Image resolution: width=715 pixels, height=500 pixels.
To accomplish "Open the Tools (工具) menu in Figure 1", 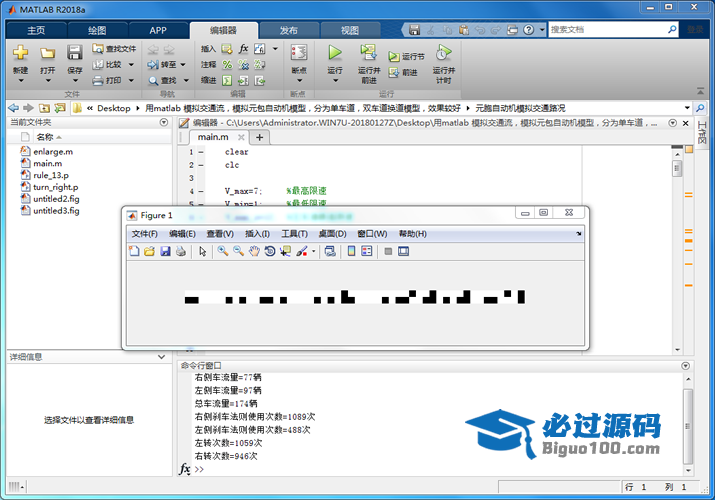I will click(x=294, y=234).
